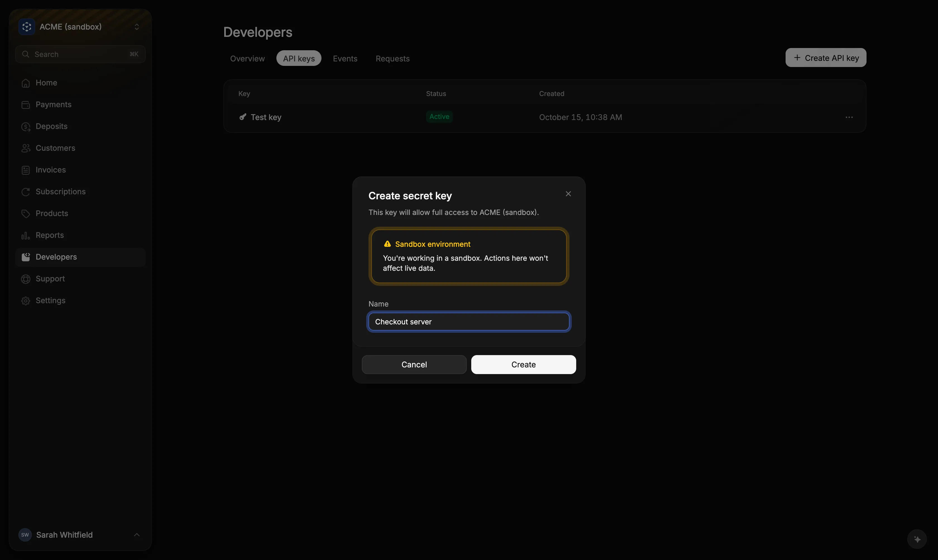Open Settings via its gear icon
The image size is (938, 560).
[x=26, y=301]
